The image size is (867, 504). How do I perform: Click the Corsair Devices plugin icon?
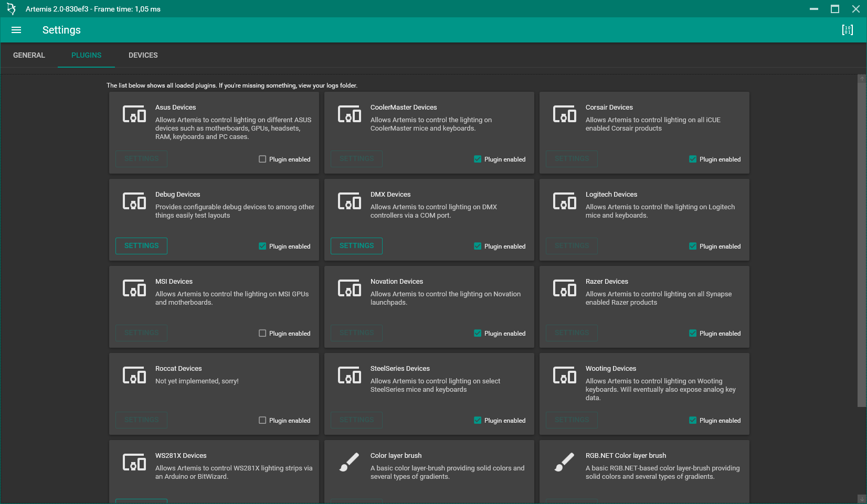(x=565, y=114)
